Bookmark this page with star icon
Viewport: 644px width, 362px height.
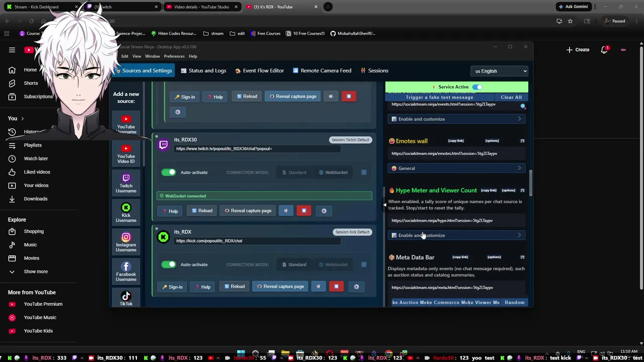click(x=570, y=21)
